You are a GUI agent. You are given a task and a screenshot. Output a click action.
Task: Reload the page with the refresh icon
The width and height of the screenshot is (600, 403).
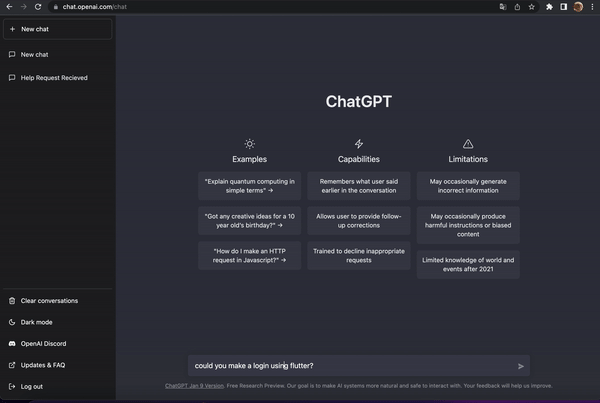pyautogui.click(x=38, y=7)
